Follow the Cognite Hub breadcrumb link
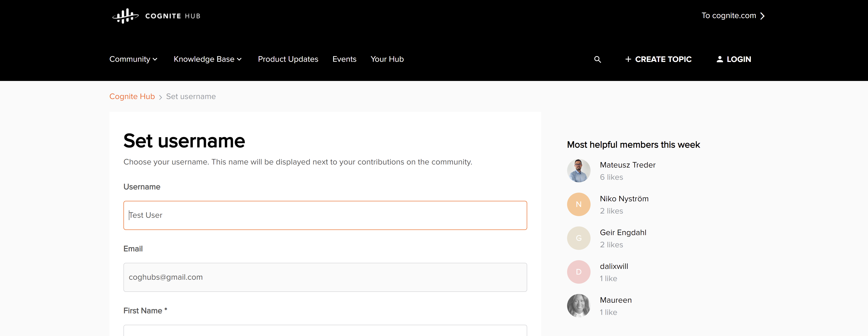Screen dimensions: 868x336 132,97
